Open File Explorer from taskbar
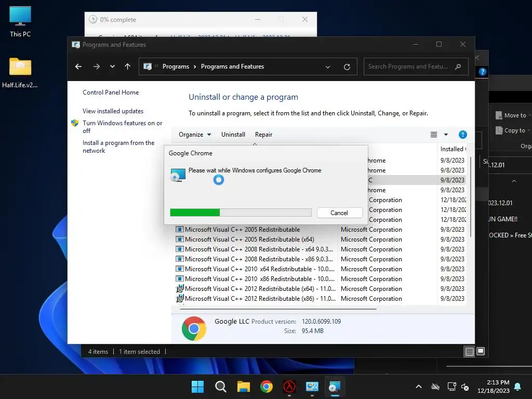Image resolution: width=532 pixels, height=399 pixels. point(243,387)
